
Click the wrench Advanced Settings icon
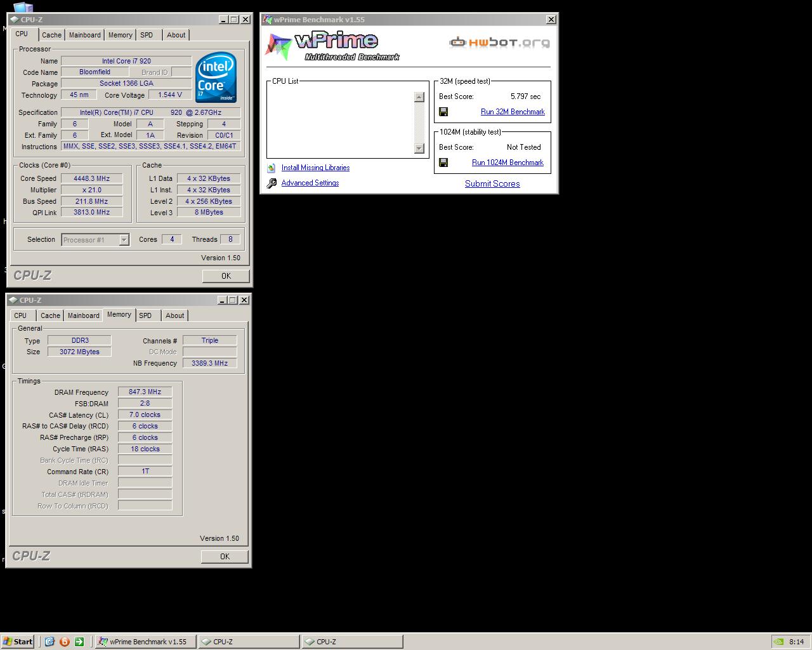click(x=272, y=183)
